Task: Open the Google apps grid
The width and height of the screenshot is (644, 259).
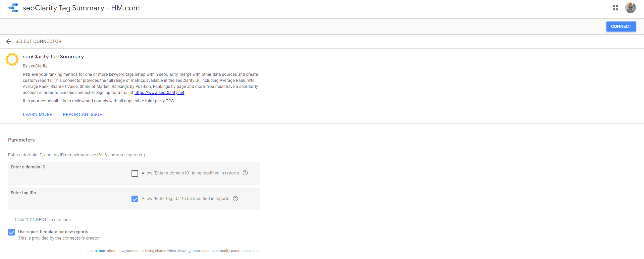Action: coord(615,8)
